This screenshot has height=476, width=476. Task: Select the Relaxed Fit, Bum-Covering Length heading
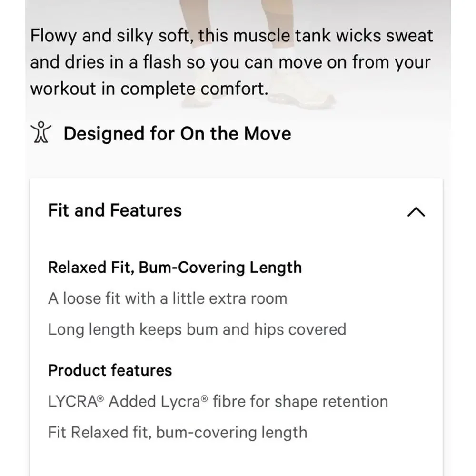(175, 268)
